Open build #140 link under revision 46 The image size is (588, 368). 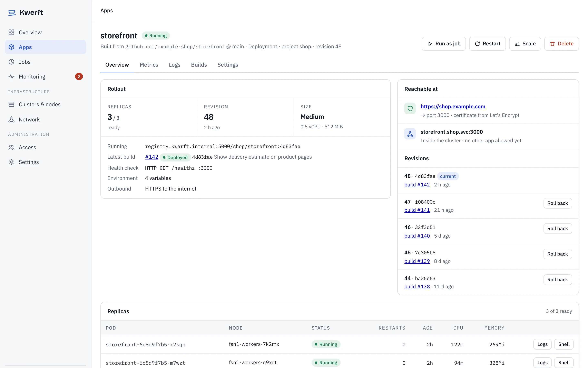pyautogui.click(x=417, y=236)
